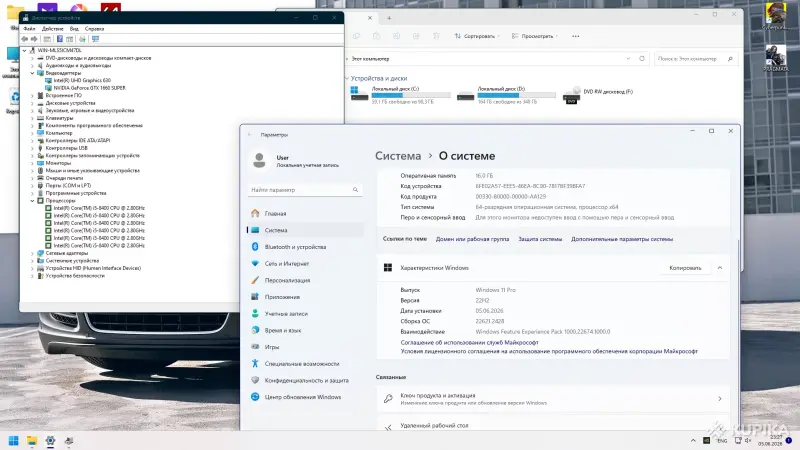This screenshot has width=800, height=450.
Task: Open Соглашение об использовании служб Майкрософт link
Action: (x=469, y=342)
